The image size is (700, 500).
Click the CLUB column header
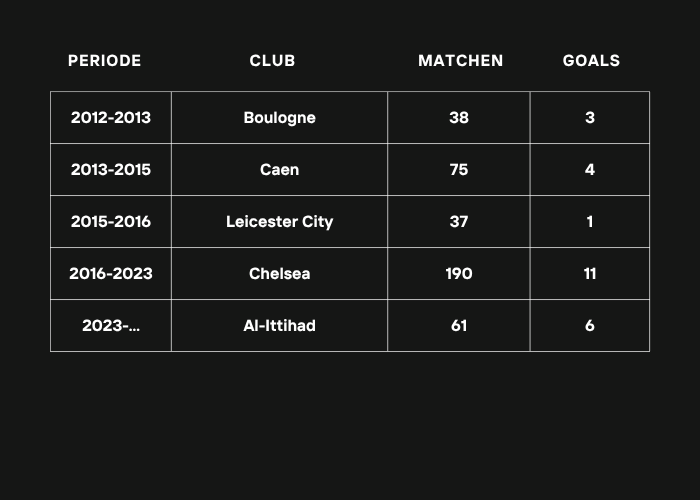(272, 61)
